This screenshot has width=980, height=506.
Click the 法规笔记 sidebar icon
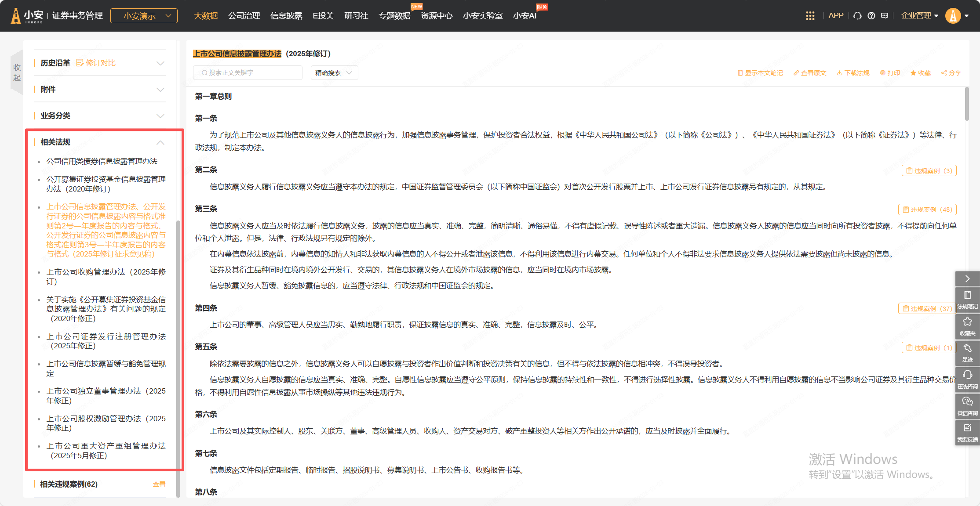point(967,299)
